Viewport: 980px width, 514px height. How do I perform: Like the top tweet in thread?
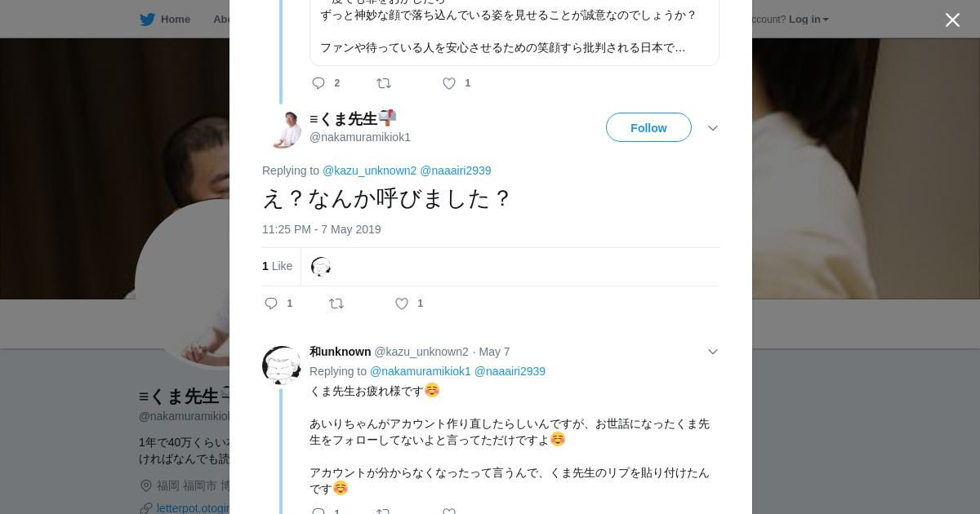pyautogui.click(x=449, y=83)
